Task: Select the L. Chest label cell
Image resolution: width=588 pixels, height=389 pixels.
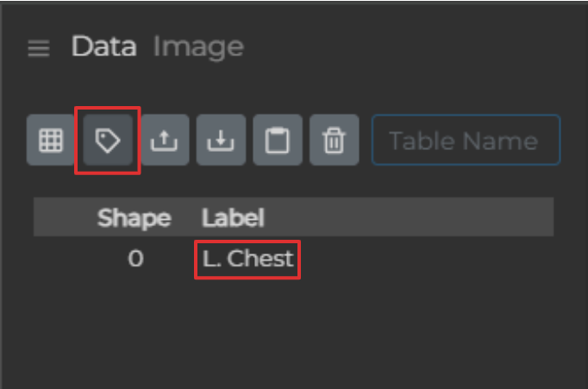Action: click(247, 259)
